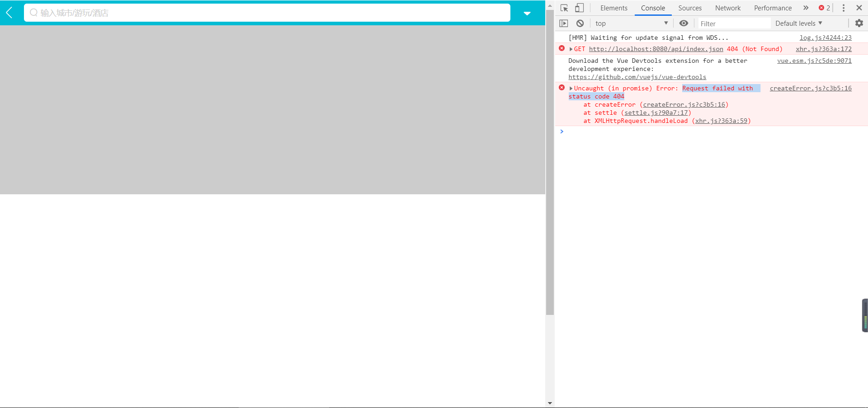
Task: Focus the city/attraction/hotel search input
Action: tap(267, 13)
